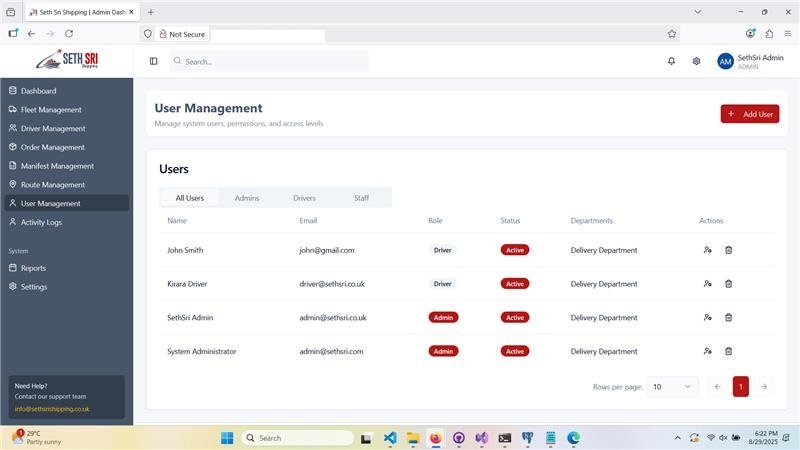Delete System Administrator with trash icon
800x450 pixels.
click(x=728, y=351)
